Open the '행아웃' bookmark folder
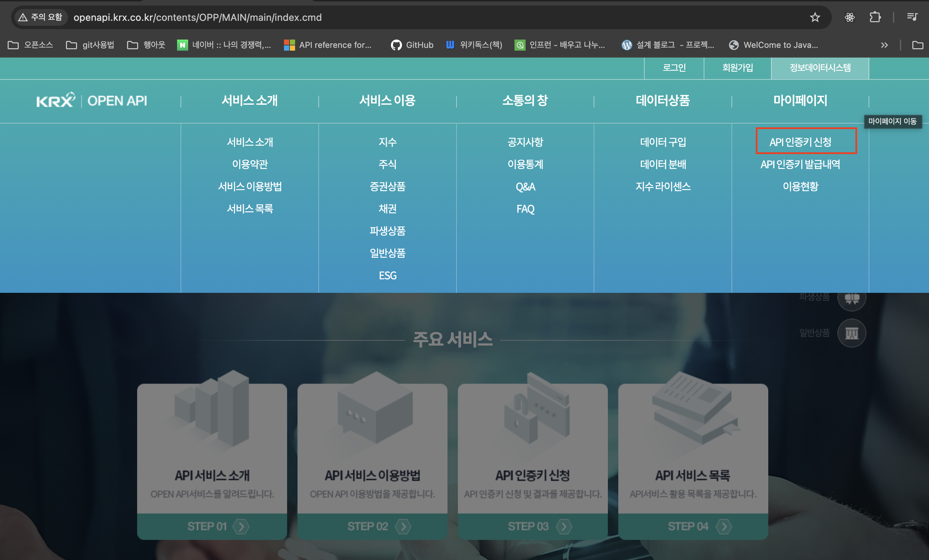 [146, 45]
